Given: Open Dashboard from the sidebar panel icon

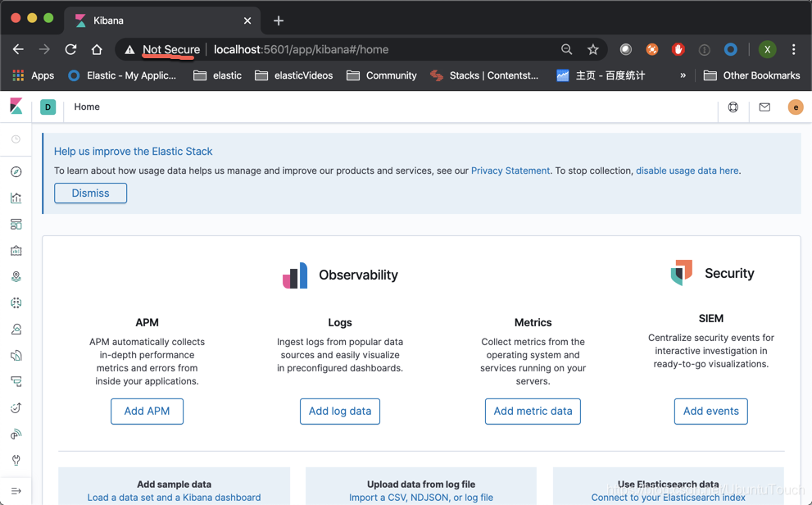Looking at the screenshot, I should click(x=16, y=225).
